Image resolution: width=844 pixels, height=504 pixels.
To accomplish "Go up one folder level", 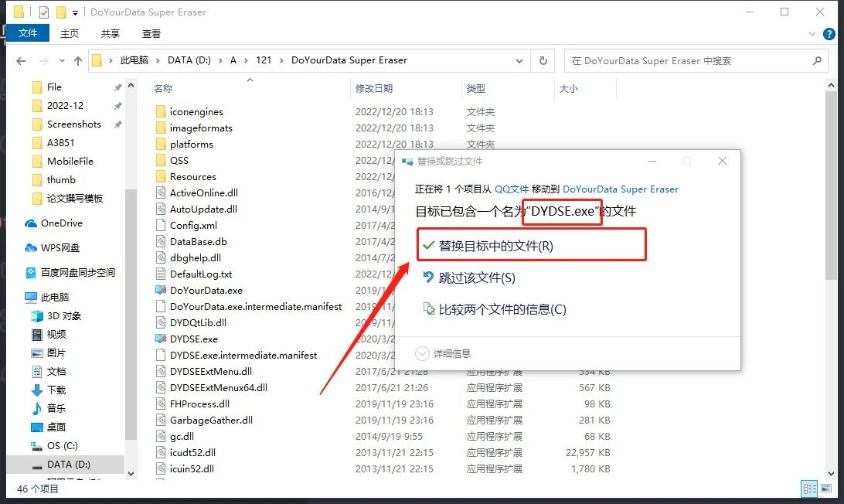I will point(78,61).
